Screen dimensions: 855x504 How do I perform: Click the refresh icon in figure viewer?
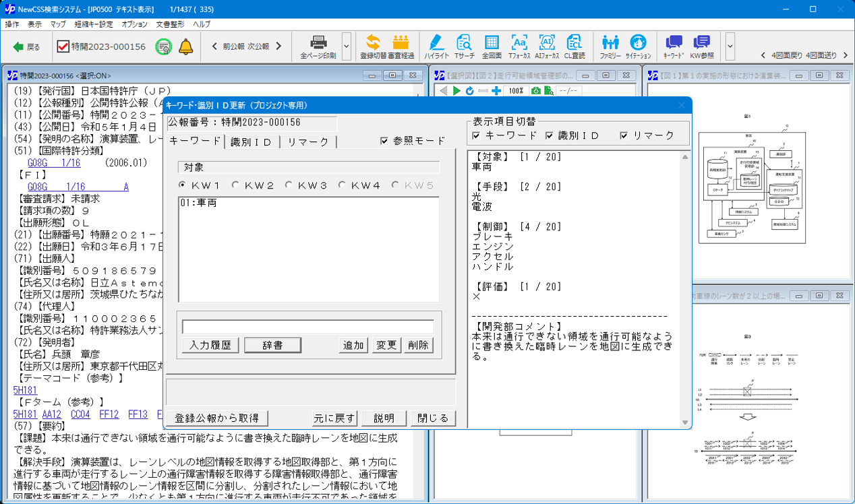469,90
